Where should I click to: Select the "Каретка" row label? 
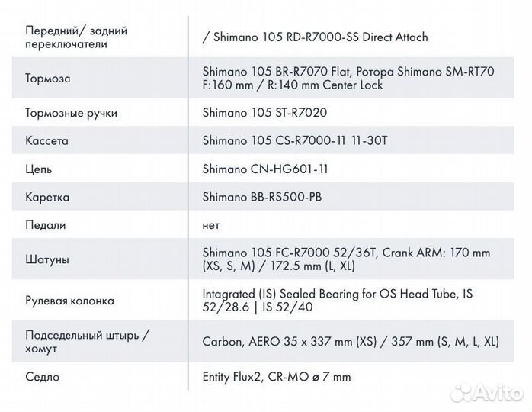(x=47, y=197)
